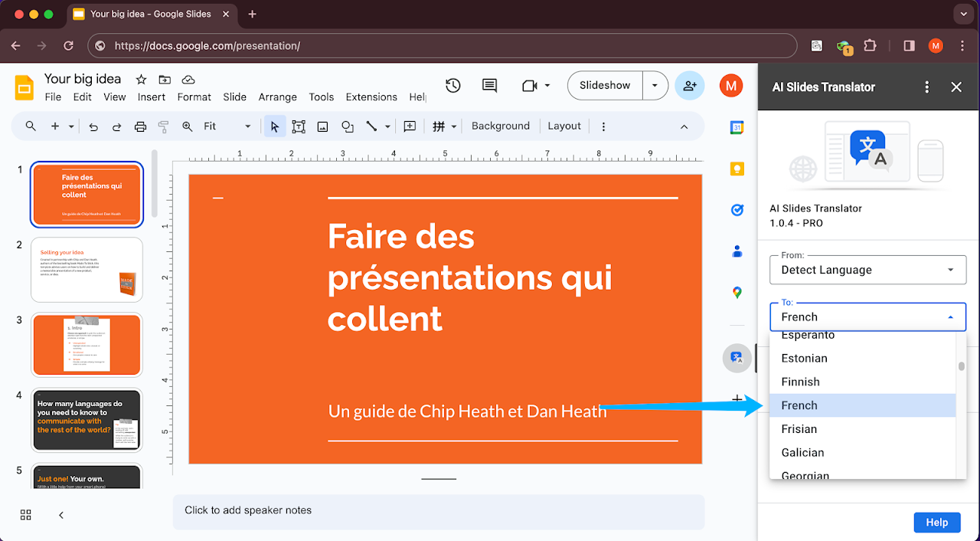Insert a text box

299,126
